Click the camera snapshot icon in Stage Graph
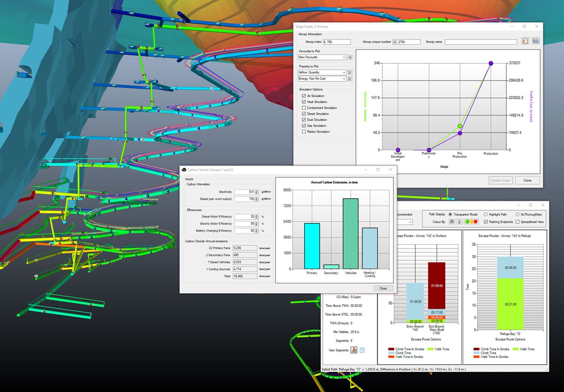 tap(536, 41)
